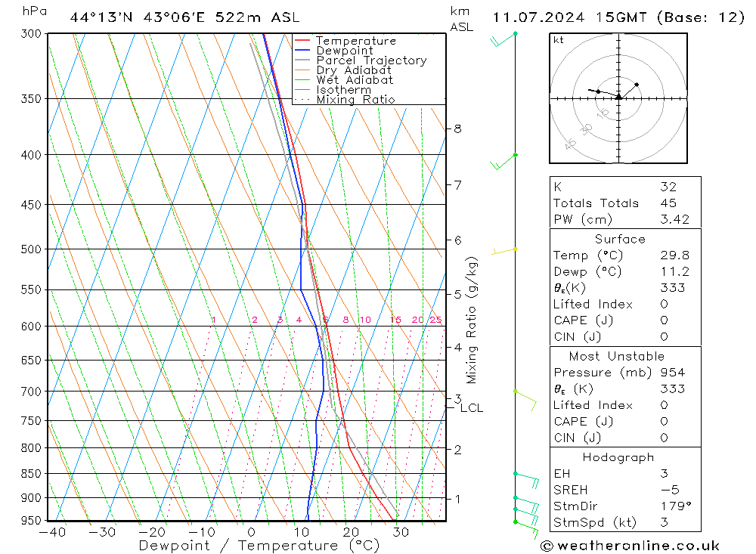The width and height of the screenshot is (756, 554).
Task: Click the 500 hPa pressure label
Action: click(31, 249)
